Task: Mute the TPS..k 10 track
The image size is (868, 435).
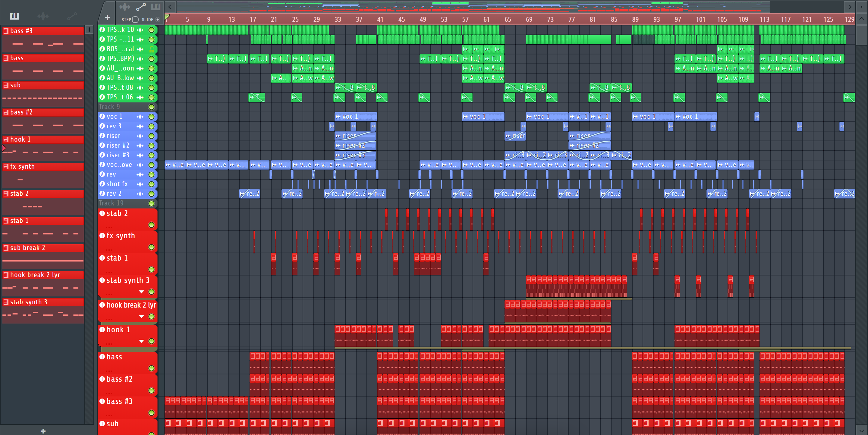Action: 152,30
